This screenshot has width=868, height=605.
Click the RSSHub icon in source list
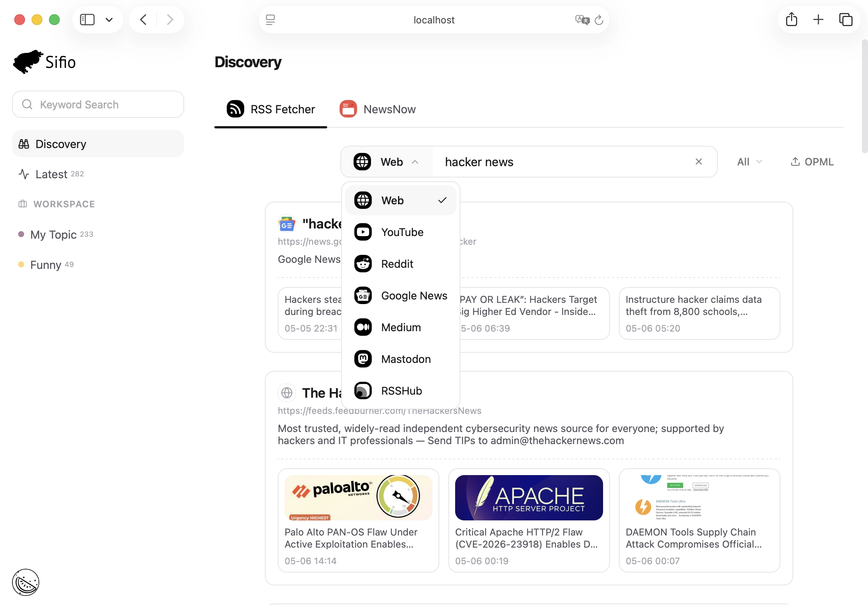[x=363, y=391]
